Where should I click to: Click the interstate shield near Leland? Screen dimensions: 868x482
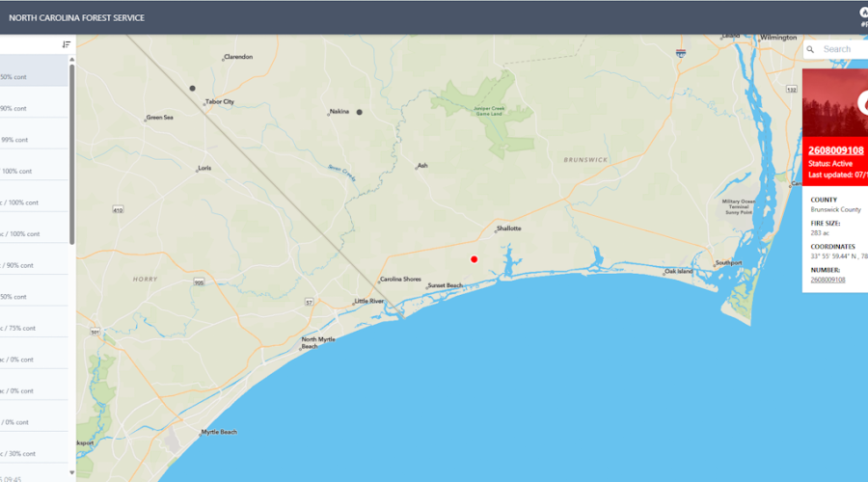pyautogui.click(x=681, y=53)
